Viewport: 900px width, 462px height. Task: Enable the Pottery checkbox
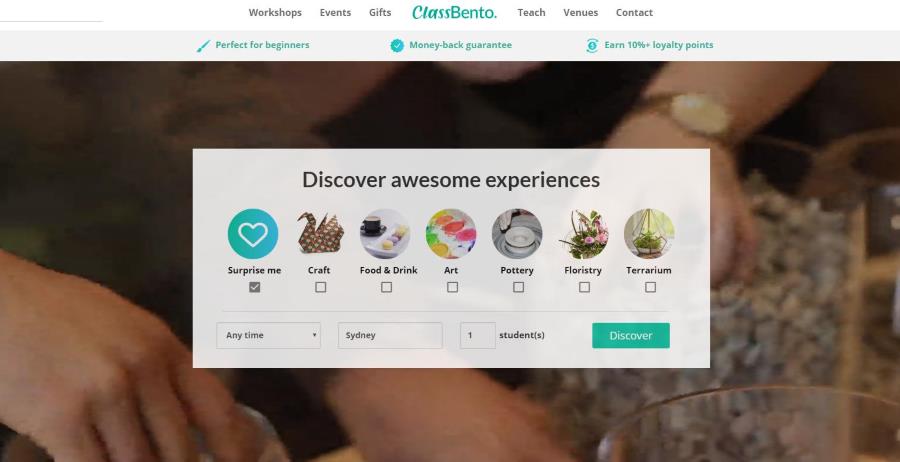click(x=518, y=287)
